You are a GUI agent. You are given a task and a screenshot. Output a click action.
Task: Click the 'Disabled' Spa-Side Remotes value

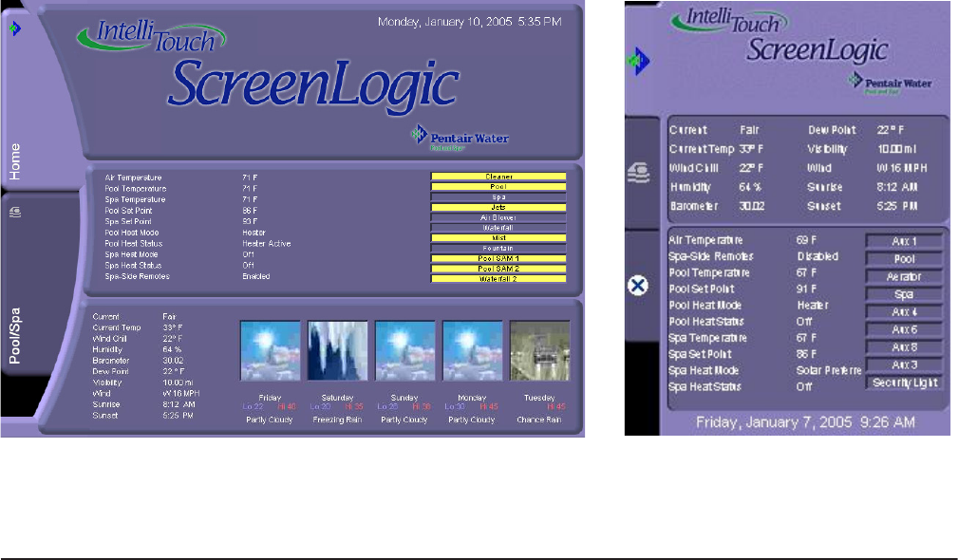pos(817,256)
